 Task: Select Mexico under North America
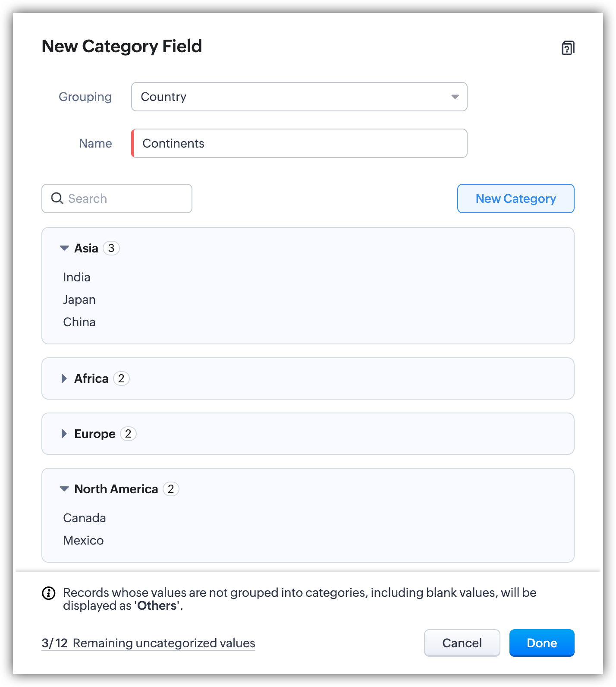pyautogui.click(x=83, y=540)
